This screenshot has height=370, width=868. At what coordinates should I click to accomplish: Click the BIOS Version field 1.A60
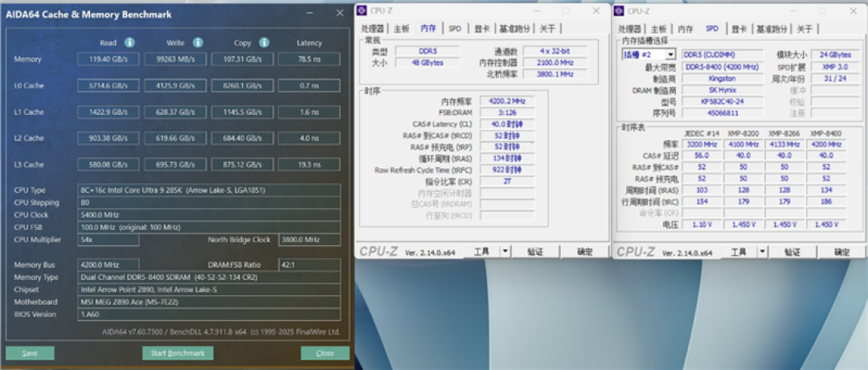point(209,314)
